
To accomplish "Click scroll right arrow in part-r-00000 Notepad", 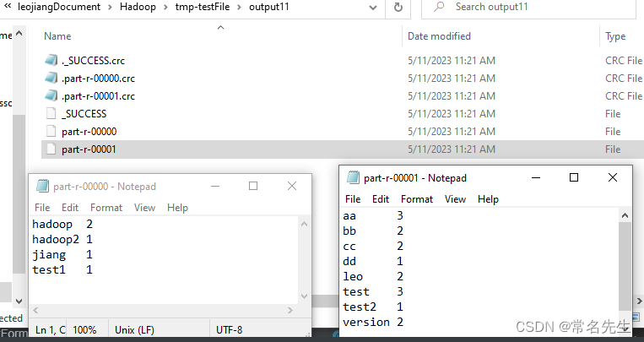I will (290, 310).
